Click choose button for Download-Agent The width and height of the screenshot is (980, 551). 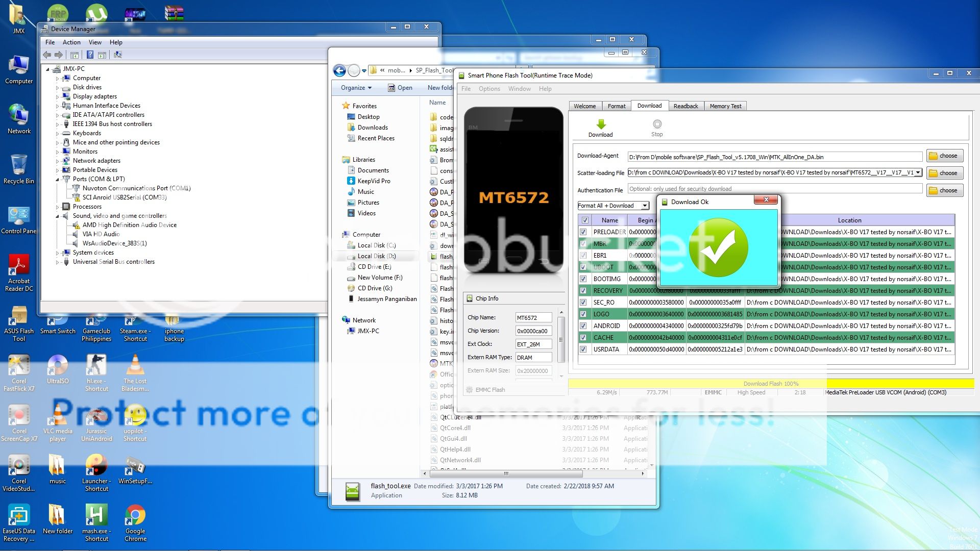(x=944, y=156)
